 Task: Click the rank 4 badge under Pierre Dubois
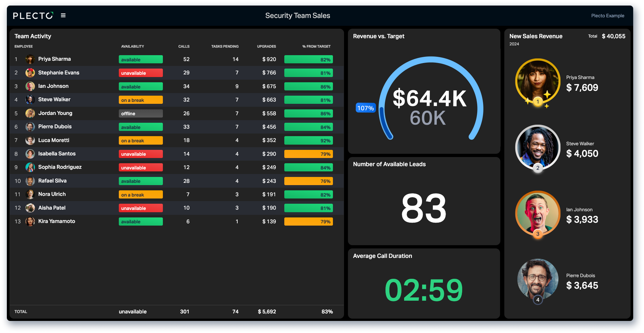coord(538,300)
